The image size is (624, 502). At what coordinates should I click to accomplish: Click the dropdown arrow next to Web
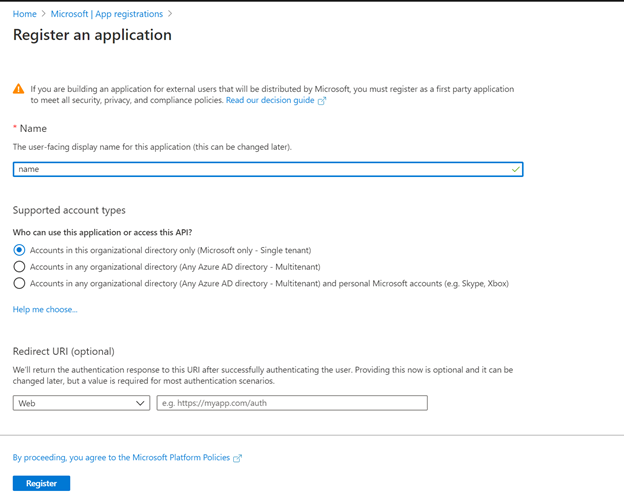(140, 403)
